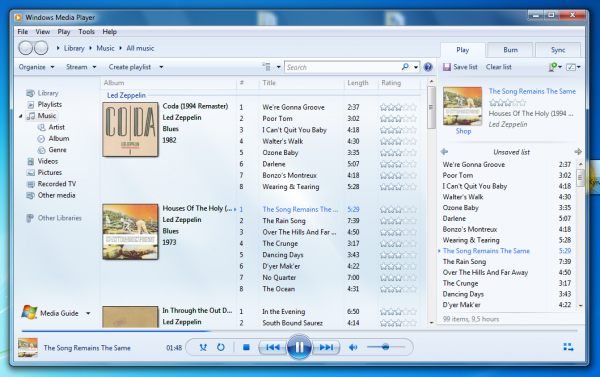Image resolution: width=600 pixels, height=377 pixels.
Task: Switch to the Sync tab
Action: (x=558, y=50)
